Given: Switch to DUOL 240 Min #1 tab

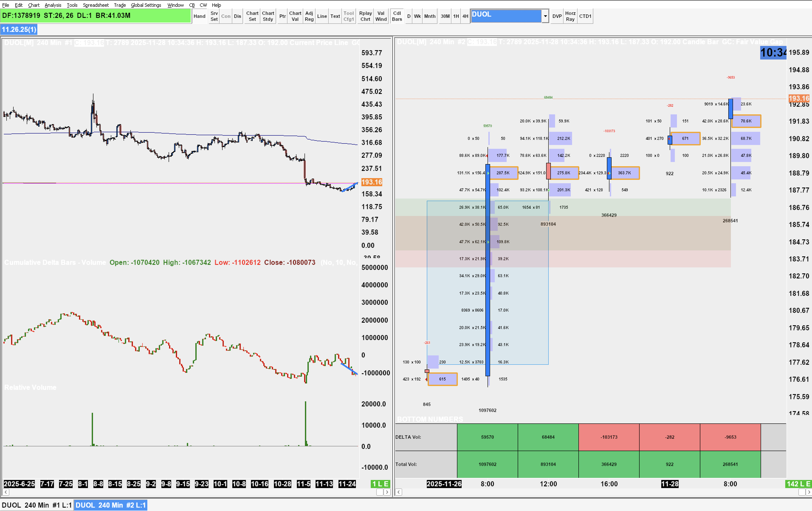Looking at the screenshot, I should [37, 505].
